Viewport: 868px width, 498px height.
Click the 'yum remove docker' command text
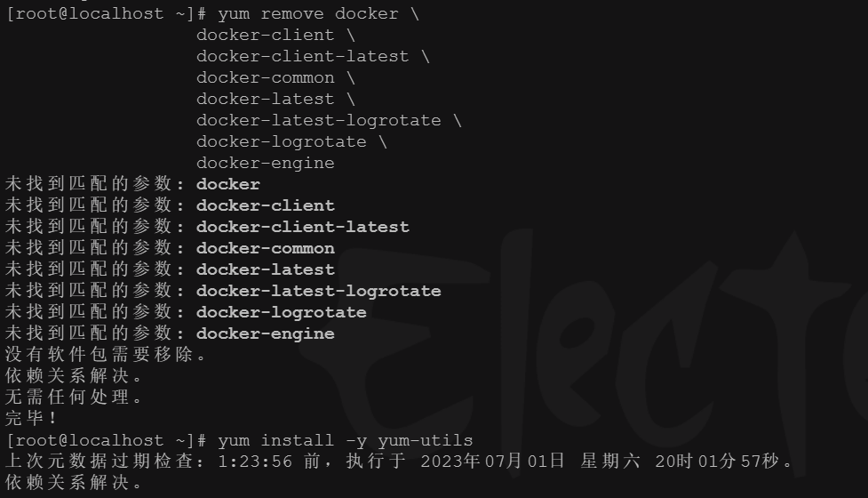pyautogui.click(x=307, y=14)
